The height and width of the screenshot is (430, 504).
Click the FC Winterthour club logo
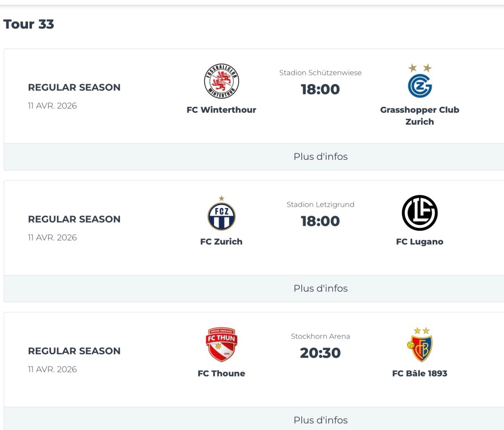pyautogui.click(x=221, y=82)
